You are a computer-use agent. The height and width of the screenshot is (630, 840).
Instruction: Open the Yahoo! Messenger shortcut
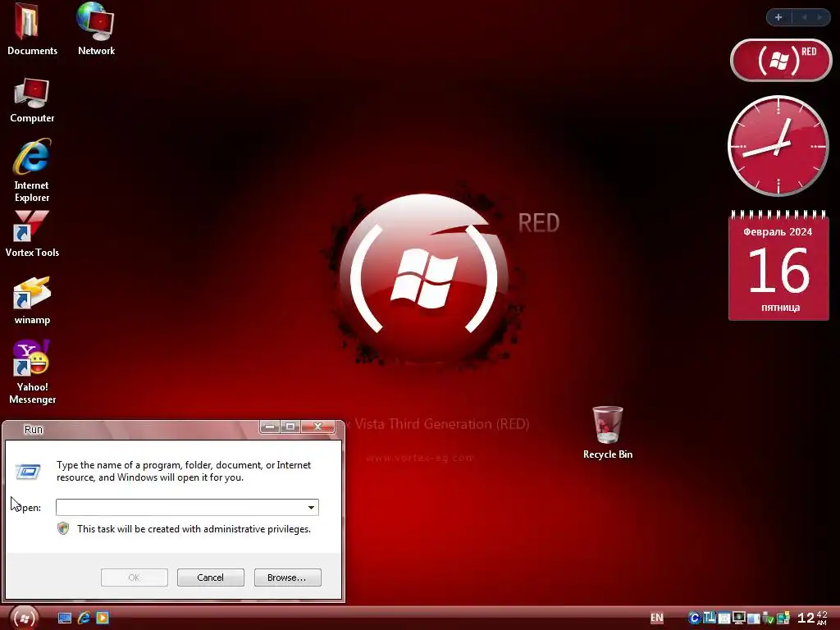32,372
